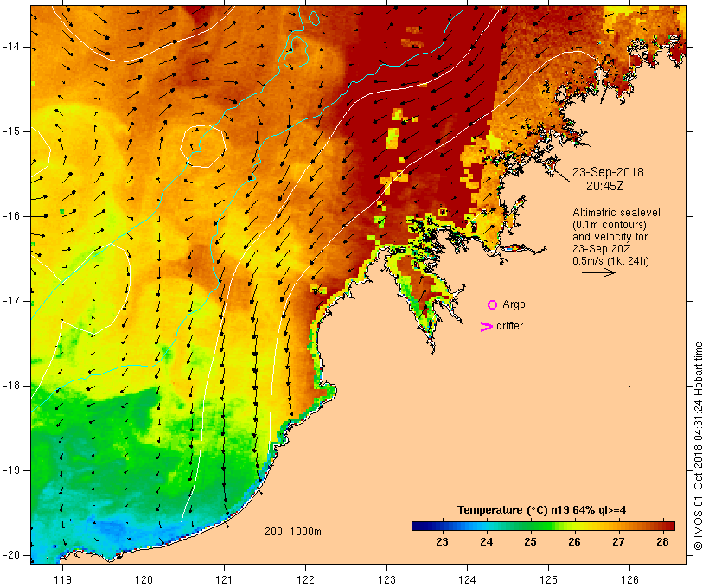
Task: Click the colorbar value 25
Action: [530, 542]
